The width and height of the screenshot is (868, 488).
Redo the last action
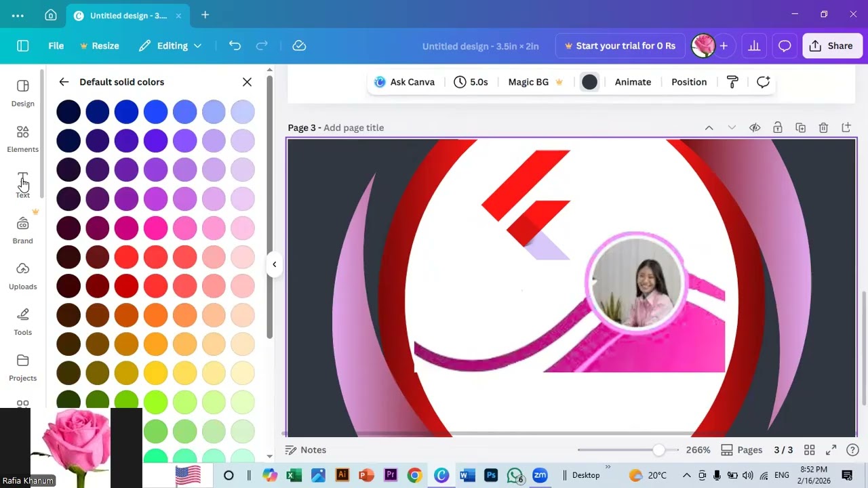click(262, 46)
